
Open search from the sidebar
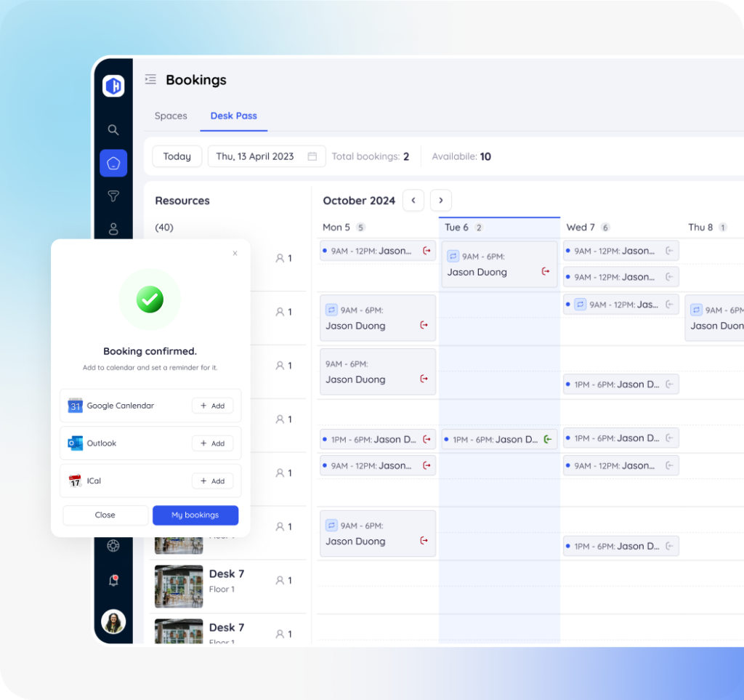tap(113, 129)
